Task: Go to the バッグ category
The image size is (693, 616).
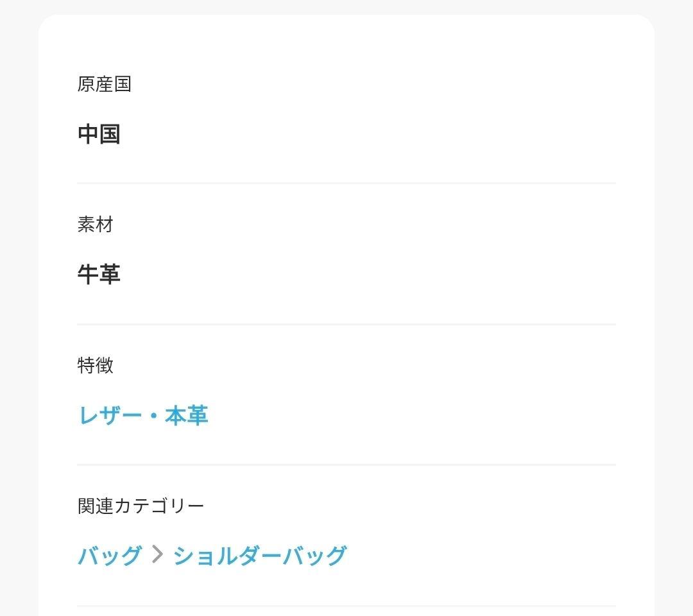Action: pyautogui.click(x=110, y=556)
